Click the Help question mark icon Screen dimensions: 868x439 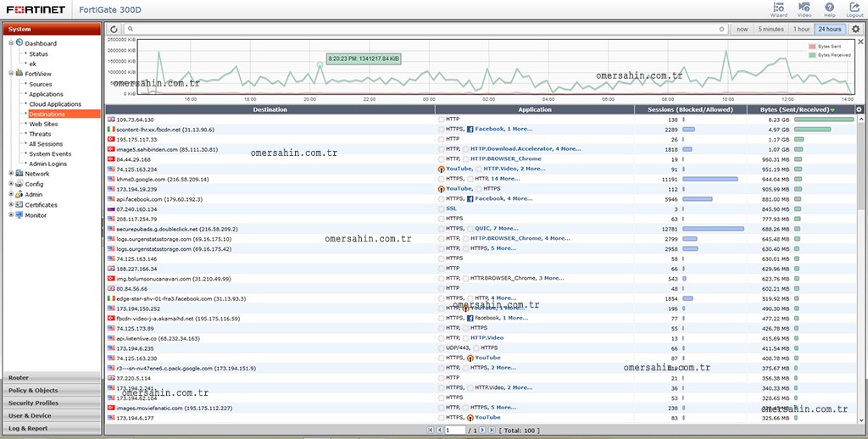tap(829, 8)
